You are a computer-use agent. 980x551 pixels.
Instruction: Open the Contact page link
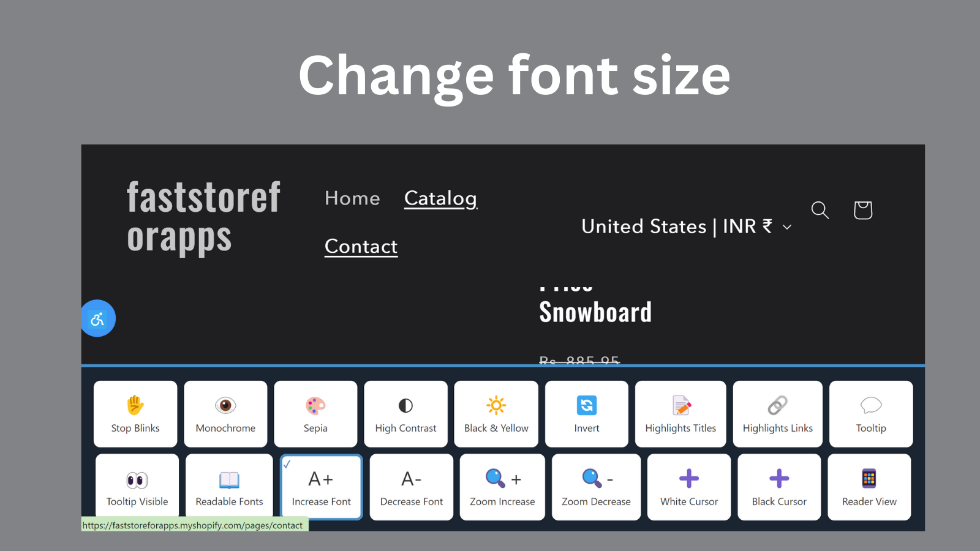coord(361,246)
